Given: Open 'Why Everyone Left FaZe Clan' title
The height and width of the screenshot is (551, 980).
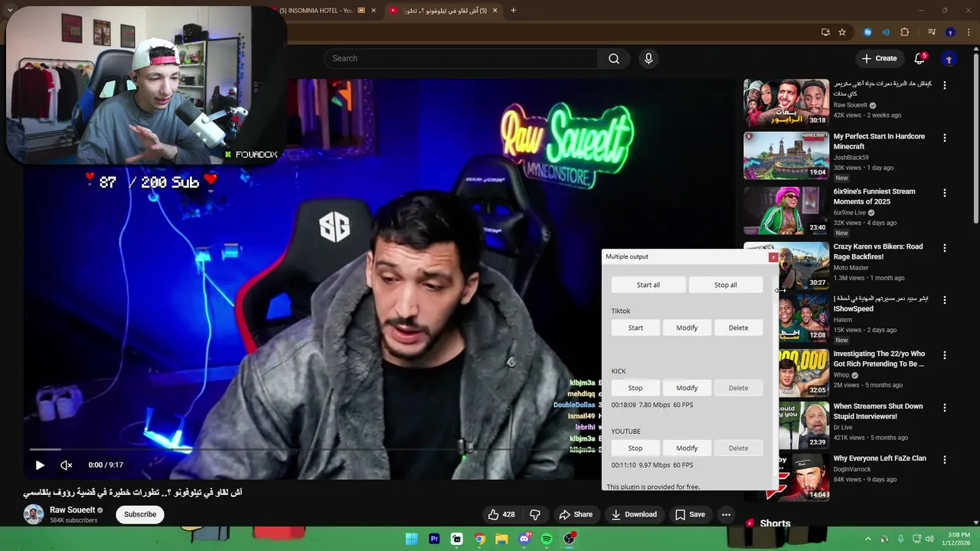Looking at the screenshot, I should coord(880,458).
